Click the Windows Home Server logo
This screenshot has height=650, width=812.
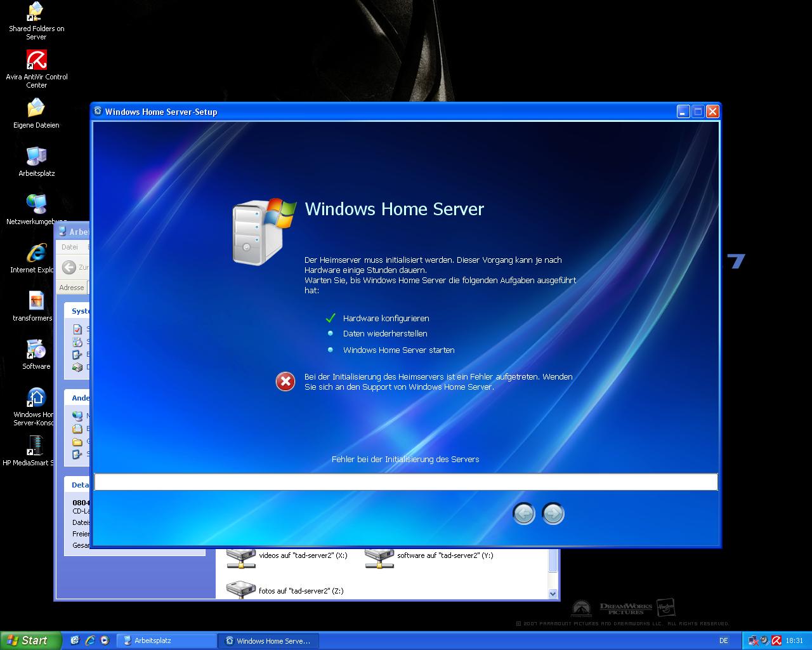[264, 230]
